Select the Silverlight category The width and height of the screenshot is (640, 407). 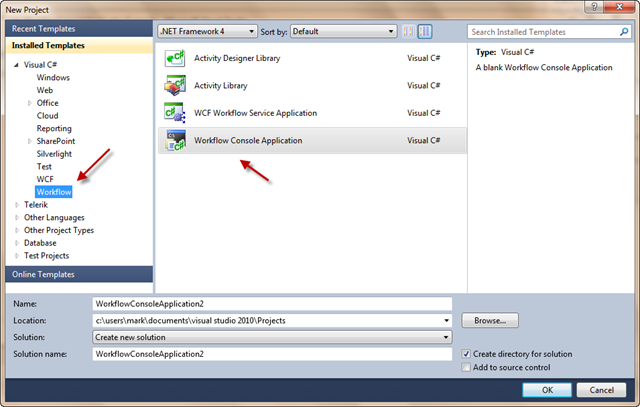[x=54, y=154]
